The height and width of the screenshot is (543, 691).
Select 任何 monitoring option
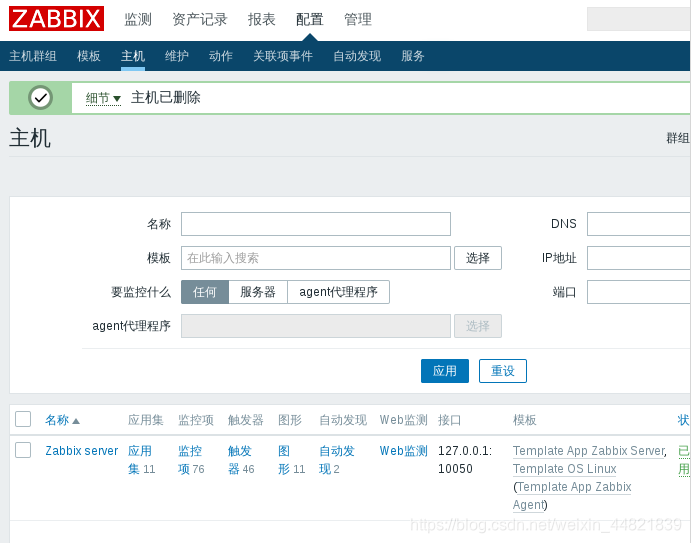click(205, 292)
